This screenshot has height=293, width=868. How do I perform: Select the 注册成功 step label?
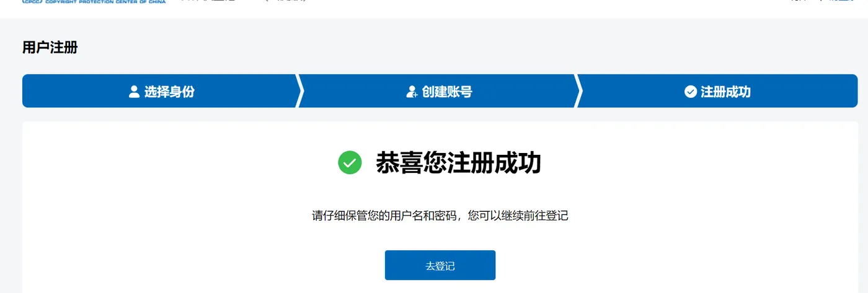pos(725,92)
